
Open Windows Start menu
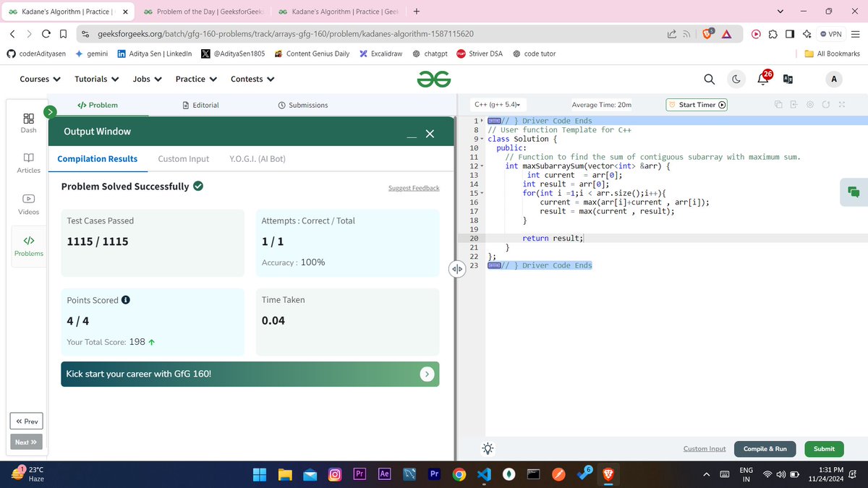tap(260, 474)
